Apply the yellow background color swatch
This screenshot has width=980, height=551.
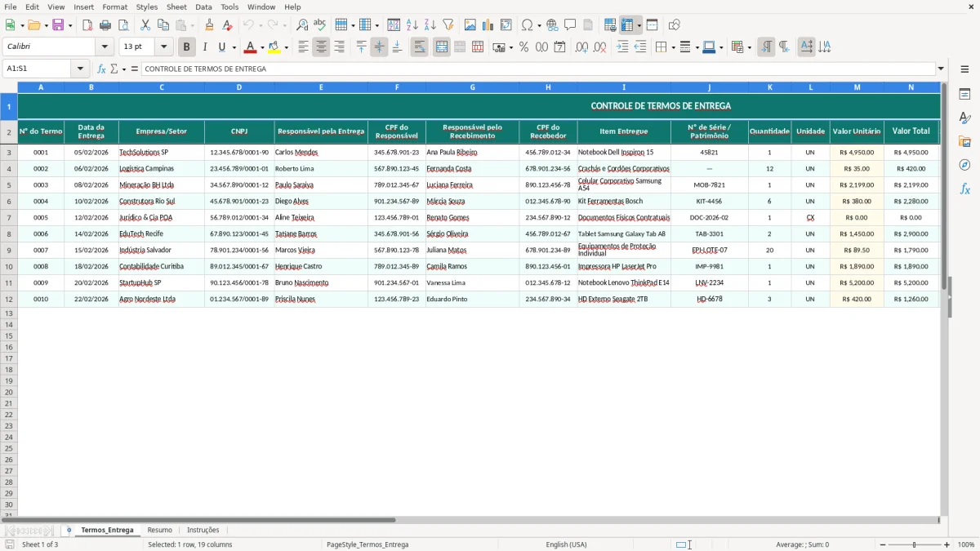276,47
